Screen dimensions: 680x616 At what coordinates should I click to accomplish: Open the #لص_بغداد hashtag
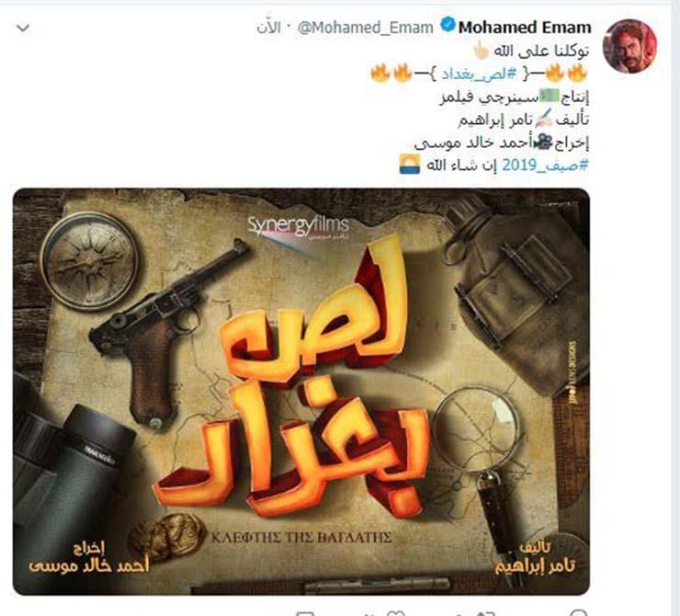[x=479, y=74]
